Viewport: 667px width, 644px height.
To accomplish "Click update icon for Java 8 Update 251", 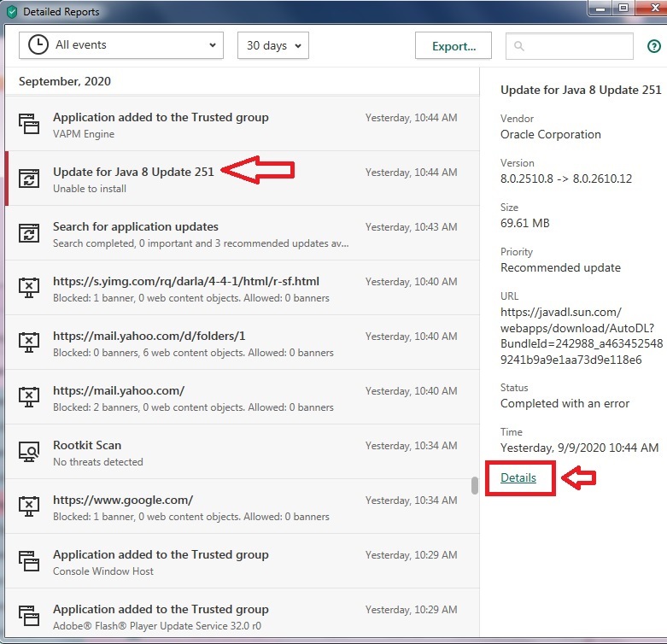I will click(x=29, y=179).
